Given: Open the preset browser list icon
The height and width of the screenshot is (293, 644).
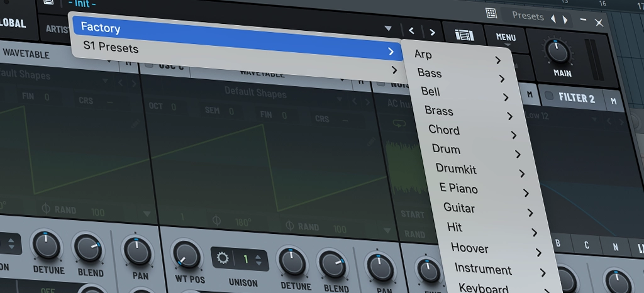Looking at the screenshot, I should 464,35.
